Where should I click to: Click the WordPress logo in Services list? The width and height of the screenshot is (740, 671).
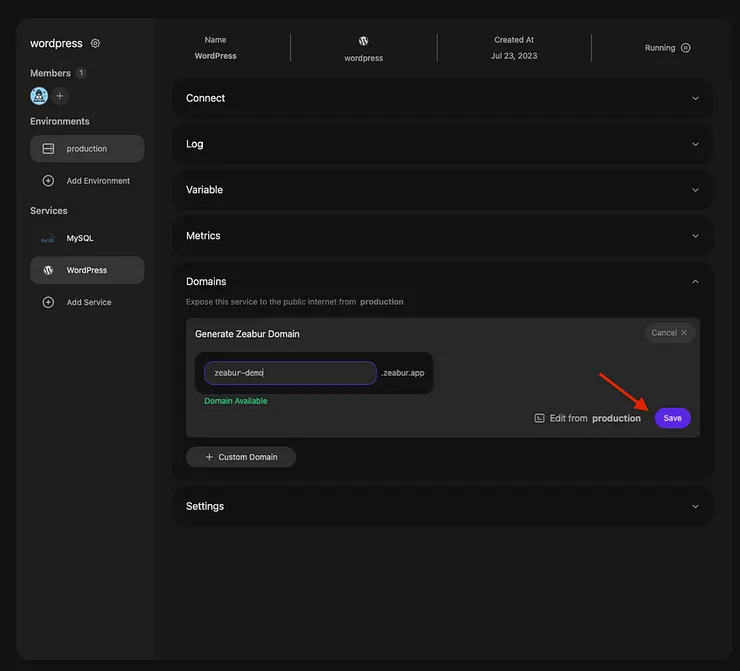(x=48, y=270)
